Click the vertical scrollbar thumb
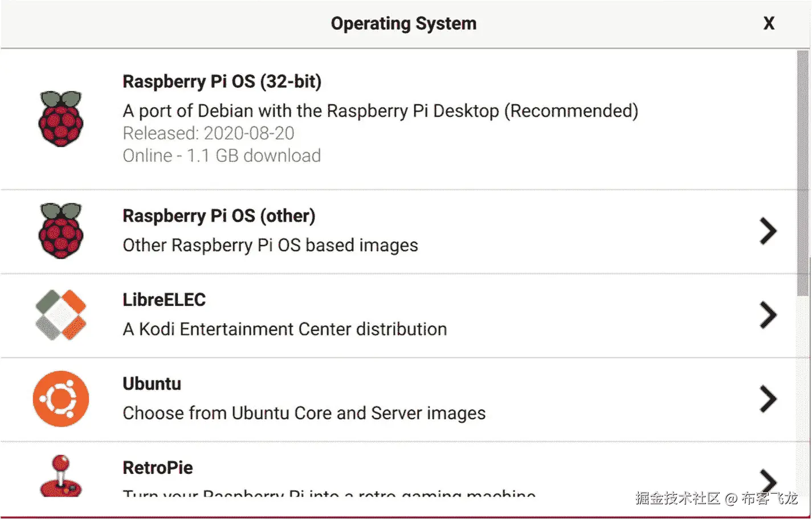The height and width of the screenshot is (520, 812). point(803,171)
